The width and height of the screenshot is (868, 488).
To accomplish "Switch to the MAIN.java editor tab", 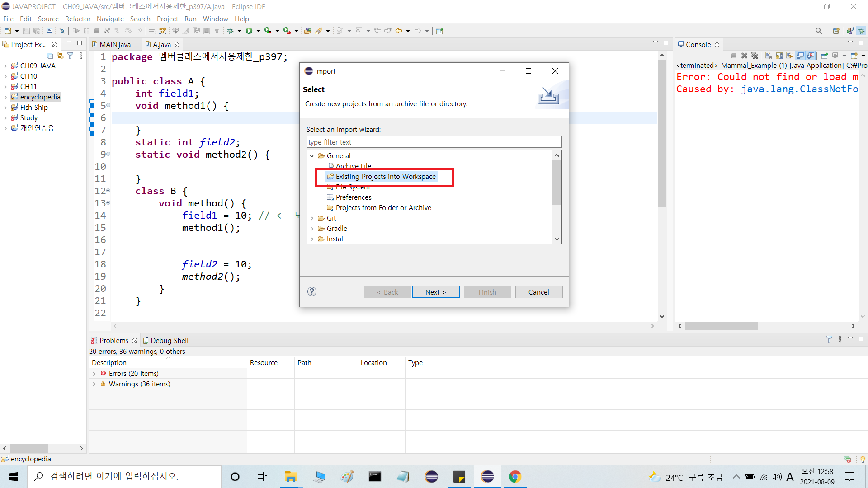I will pyautogui.click(x=114, y=44).
